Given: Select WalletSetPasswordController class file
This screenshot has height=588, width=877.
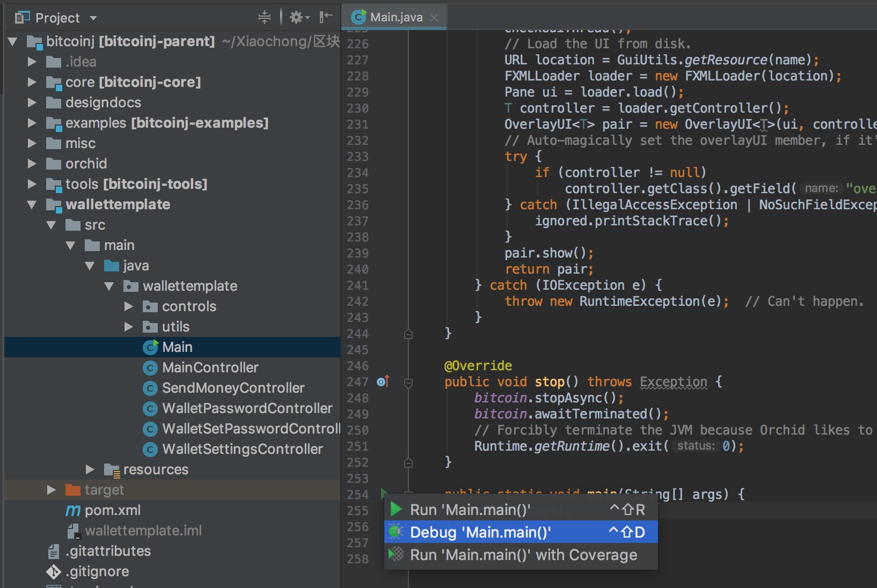Looking at the screenshot, I should [x=251, y=429].
